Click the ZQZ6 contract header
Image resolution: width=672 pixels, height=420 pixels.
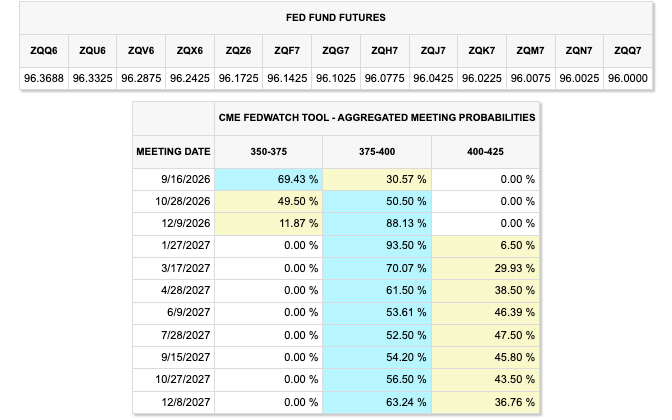238,51
